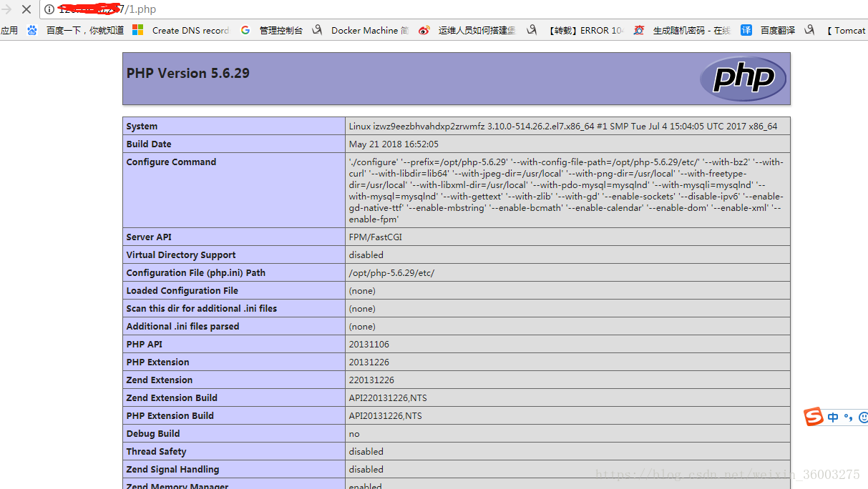The width and height of the screenshot is (868, 489).
Task: Select the 220131226 value
Action: coord(371,380)
